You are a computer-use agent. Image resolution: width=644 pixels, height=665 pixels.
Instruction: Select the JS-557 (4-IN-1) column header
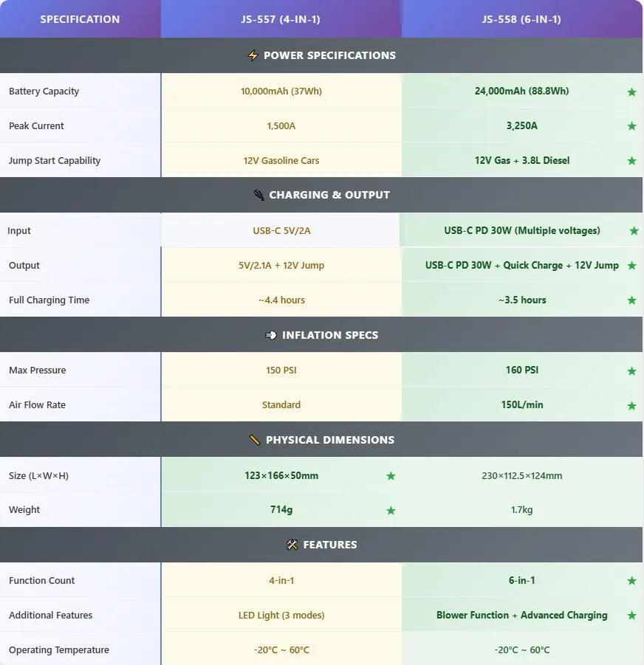click(x=281, y=19)
